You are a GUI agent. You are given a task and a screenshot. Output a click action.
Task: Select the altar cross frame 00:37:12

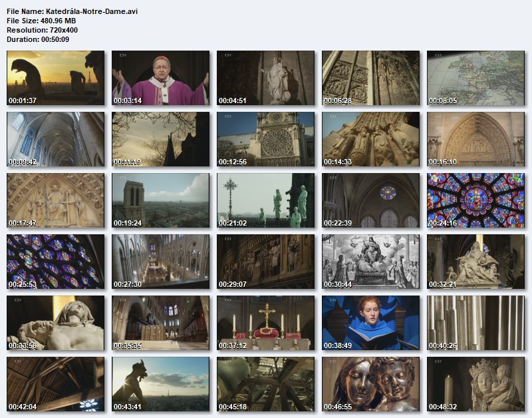(x=265, y=323)
